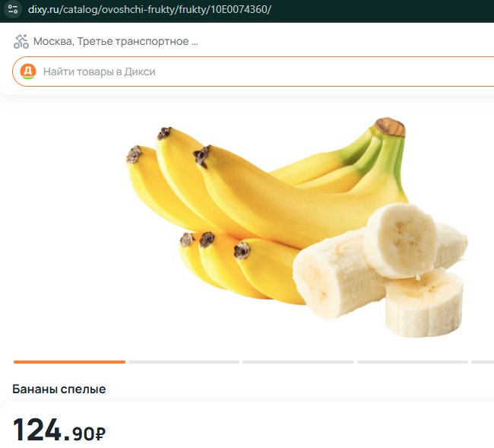Screen dimensions: 494x448
Task: Click the peeled banana slices in photo
Action: coord(381,270)
